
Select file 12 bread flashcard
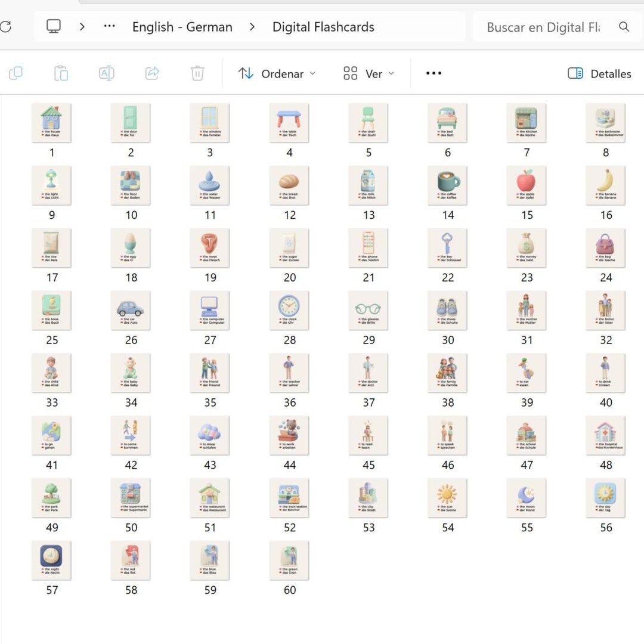(x=289, y=185)
